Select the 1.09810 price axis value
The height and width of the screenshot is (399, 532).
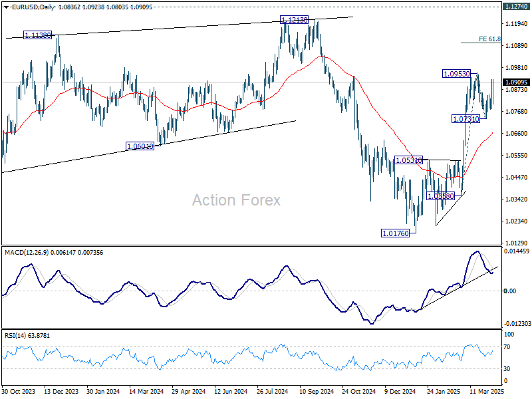pos(517,68)
